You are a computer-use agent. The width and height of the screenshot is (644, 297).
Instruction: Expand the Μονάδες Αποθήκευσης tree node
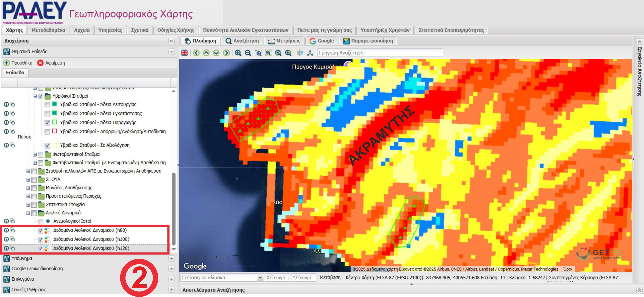[28, 188]
